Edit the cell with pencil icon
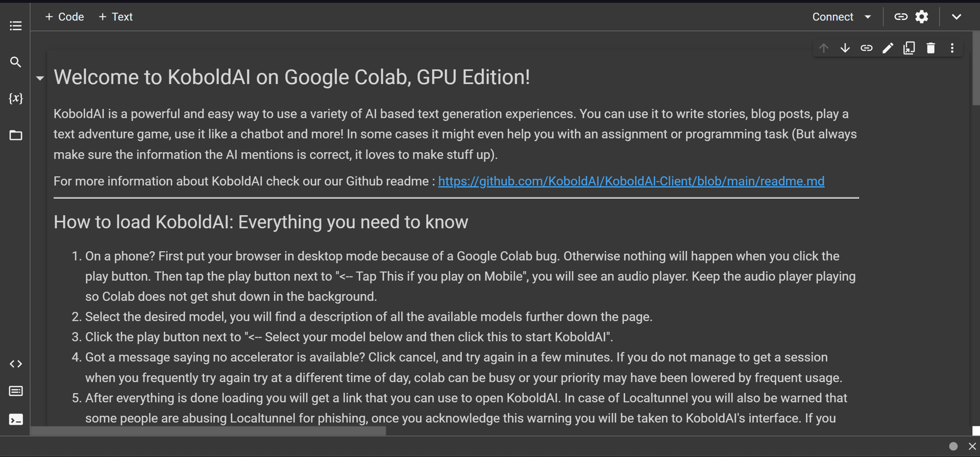The width and height of the screenshot is (980, 457). 888,48
